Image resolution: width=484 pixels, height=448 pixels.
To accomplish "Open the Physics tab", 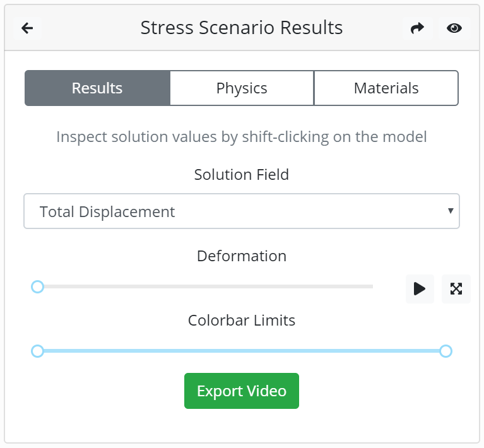I will [x=242, y=88].
